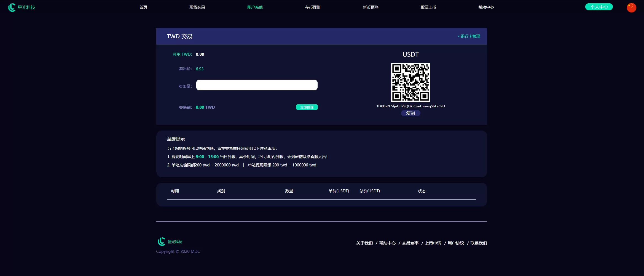The image size is (644, 276).
Task: Click the 星光科技 footer logo
Action: (170, 242)
